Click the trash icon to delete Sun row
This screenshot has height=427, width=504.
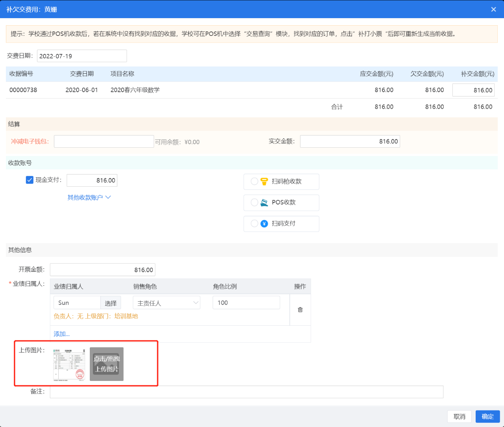pyautogui.click(x=300, y=310)
